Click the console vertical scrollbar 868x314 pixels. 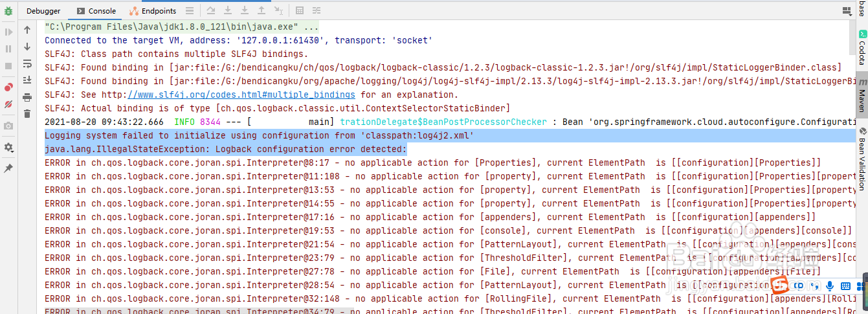click(x=852, y=38)
